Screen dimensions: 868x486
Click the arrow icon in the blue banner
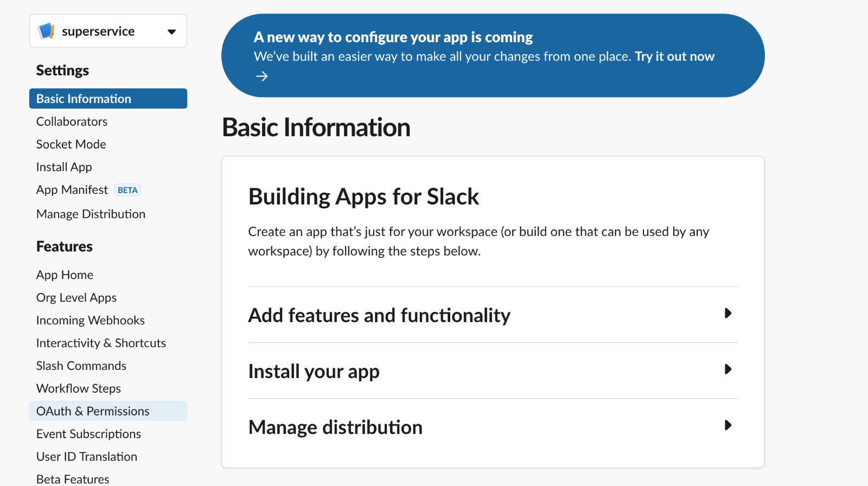point(261,76)
